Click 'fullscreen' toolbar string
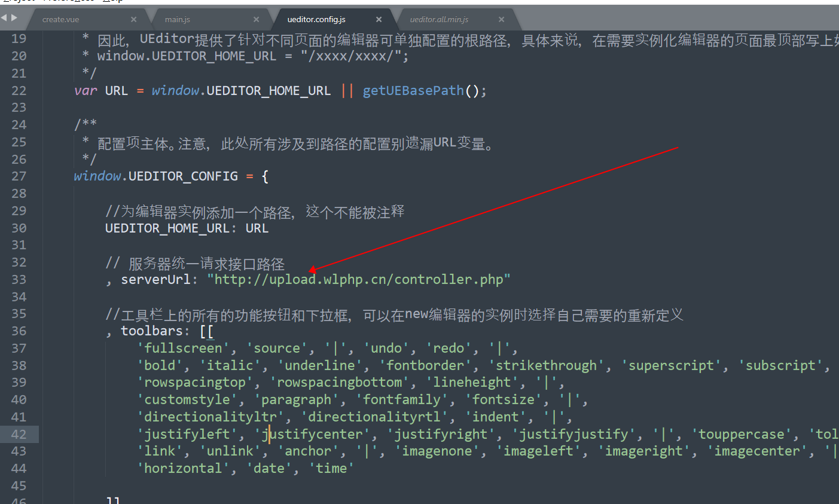The width and height of the screenshot is (839, 504). [183, 349]
